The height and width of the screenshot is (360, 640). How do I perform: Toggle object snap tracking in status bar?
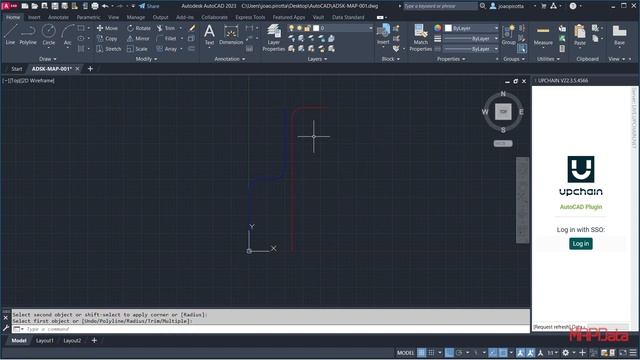coord(493,353)
